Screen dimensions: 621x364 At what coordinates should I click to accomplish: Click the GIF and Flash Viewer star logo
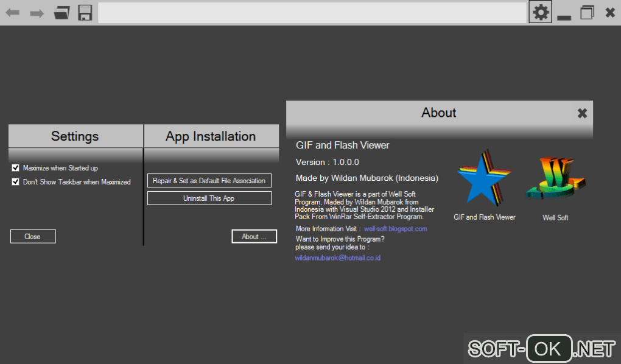(484, 178)
